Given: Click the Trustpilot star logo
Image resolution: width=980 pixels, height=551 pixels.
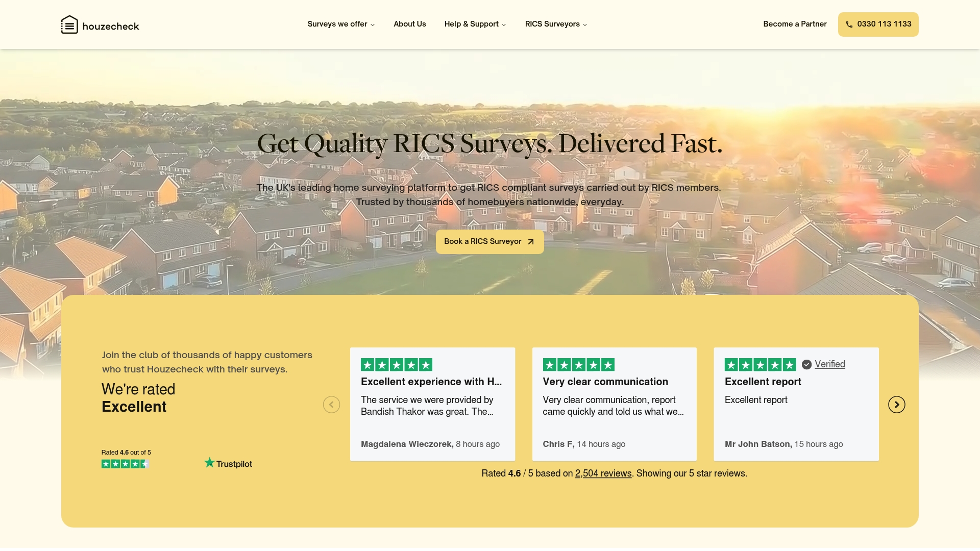Looking at the screenshot, I should click(x=209, y=463).
